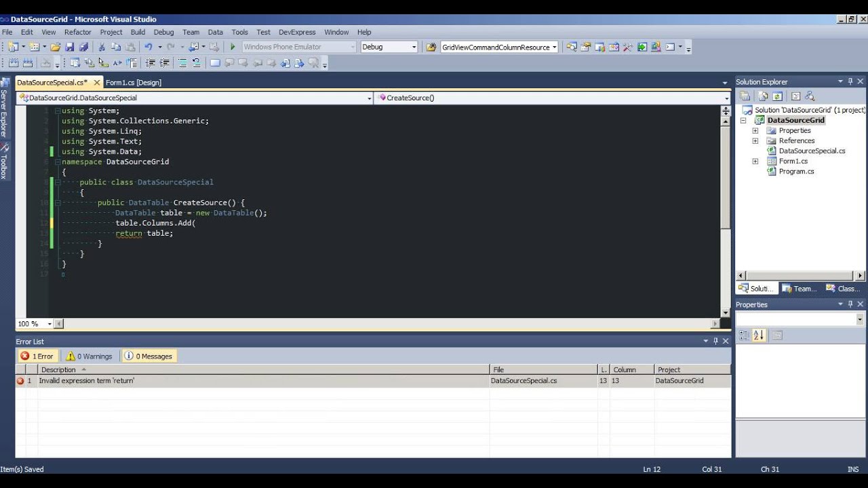The width and height of the screenshot is (868, 488).
Task: Click Solution Explorer View Code icon
Action: [x=795, y=96]
